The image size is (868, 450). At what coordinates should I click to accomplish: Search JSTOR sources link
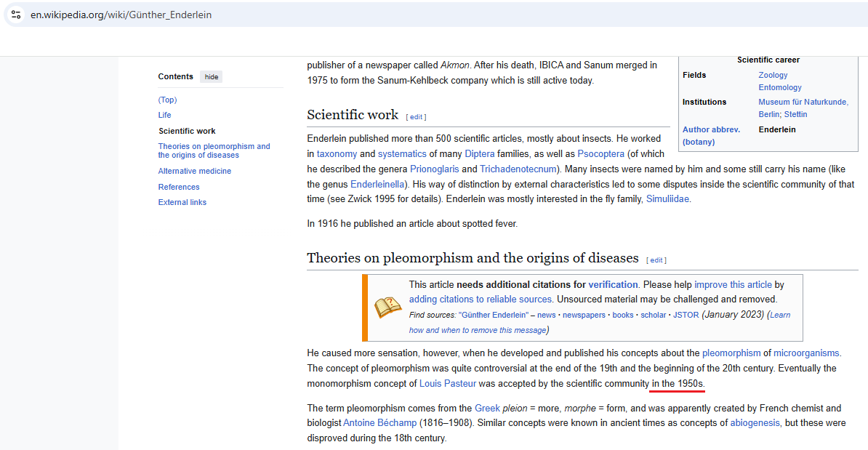pyautogui.click(x=686, y=315)
